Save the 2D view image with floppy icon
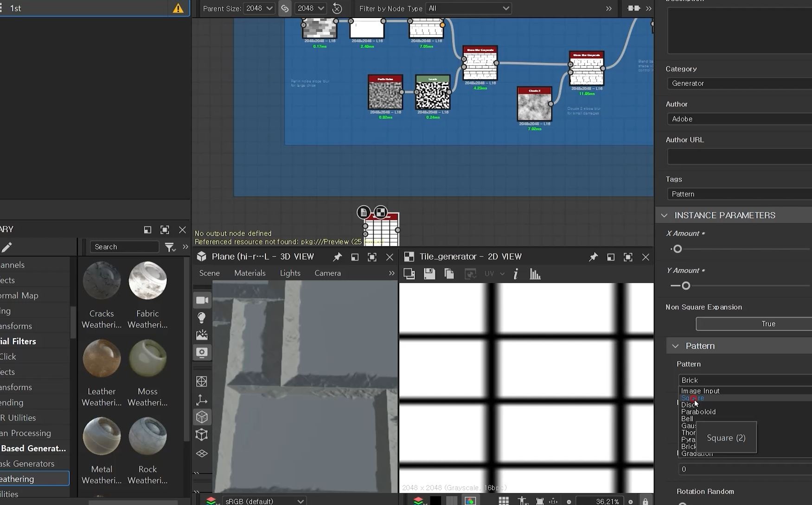 pos(429,274)
